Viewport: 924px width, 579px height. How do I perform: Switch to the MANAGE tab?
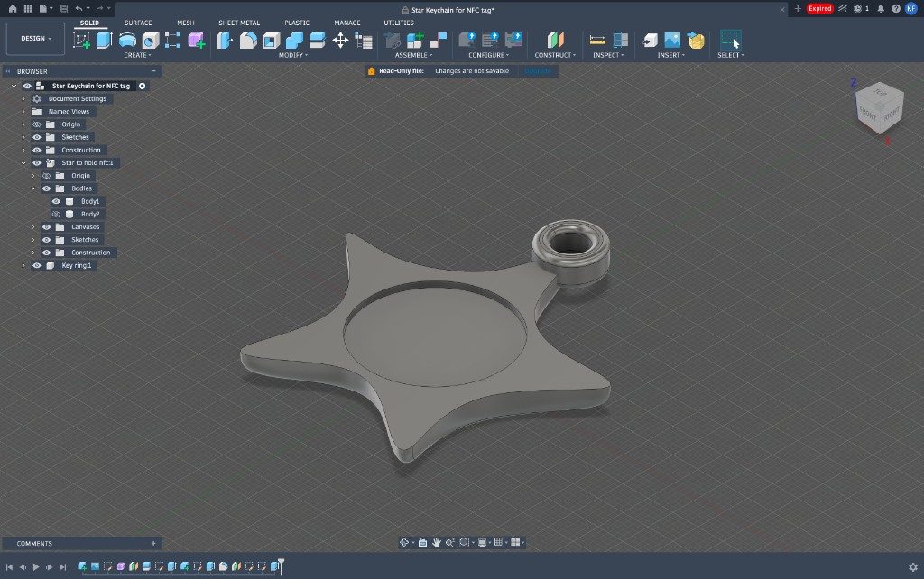point(347,23)
